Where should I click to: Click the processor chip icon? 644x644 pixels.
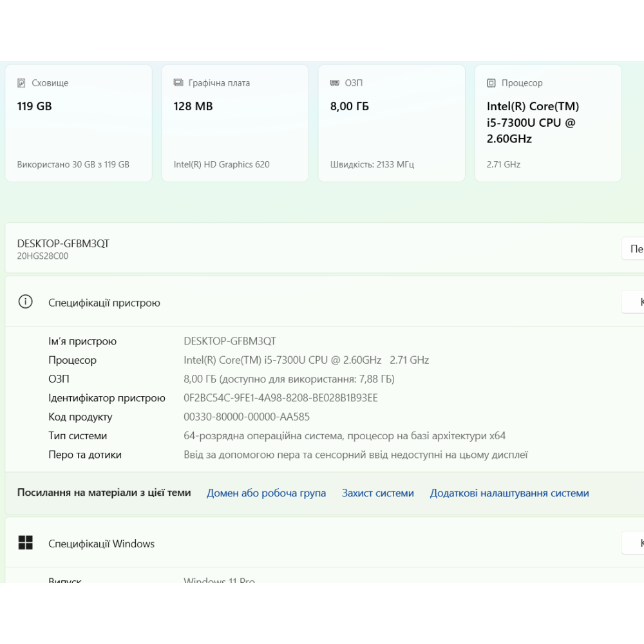tap(491, 83)
